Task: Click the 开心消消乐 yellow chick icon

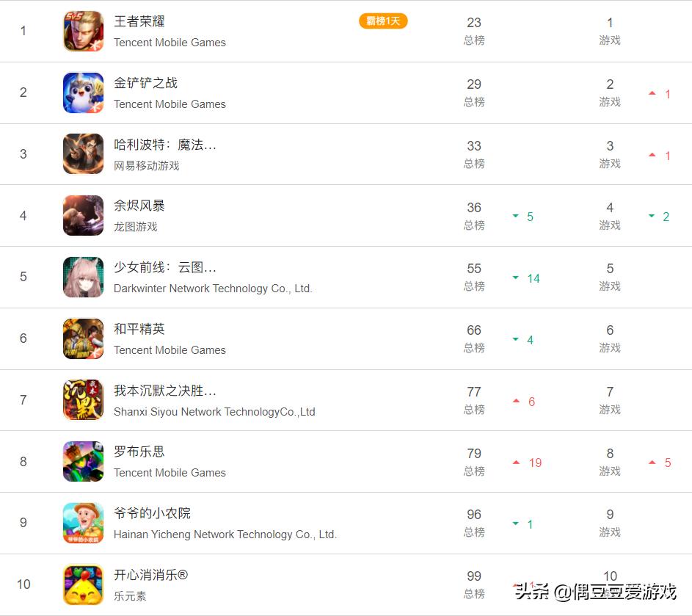Action: click(84, 584)
